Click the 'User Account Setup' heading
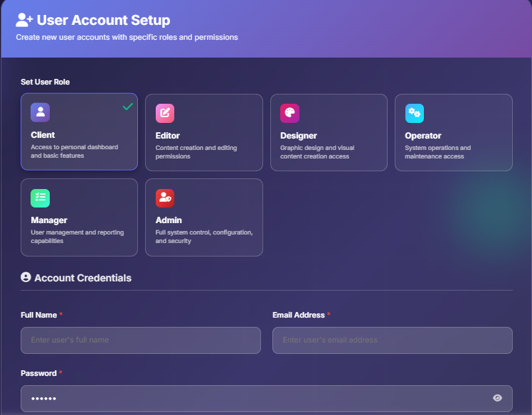532x415 pixels. click(x=103, y=20)
